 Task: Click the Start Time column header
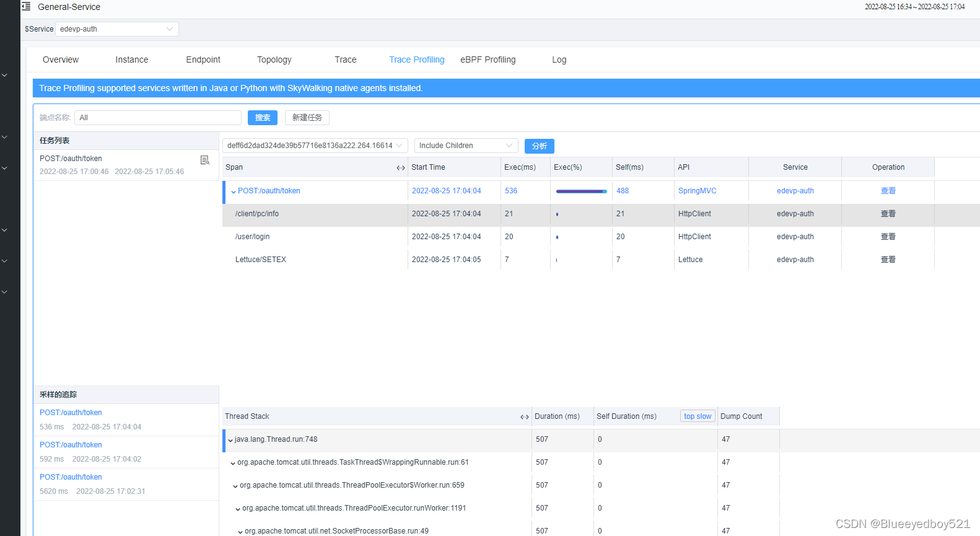point(428,167)
